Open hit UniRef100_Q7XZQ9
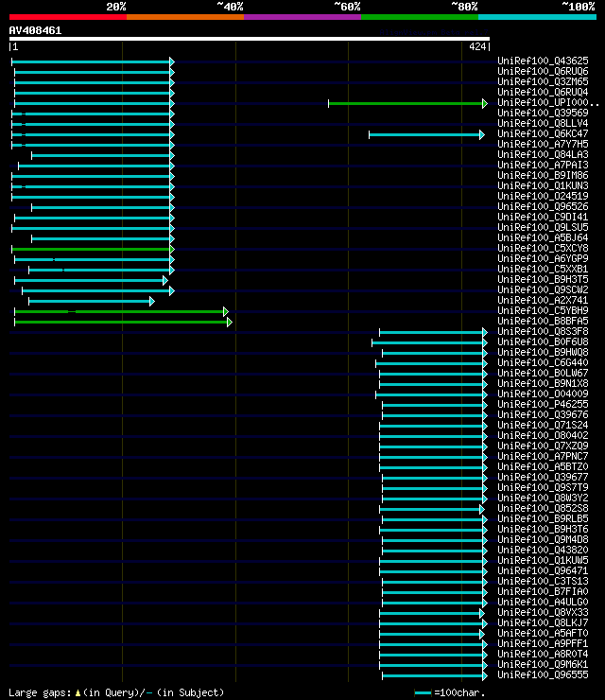Image resolution: width=605 pixels, height=700 pixels. click(x=543, y=446)
